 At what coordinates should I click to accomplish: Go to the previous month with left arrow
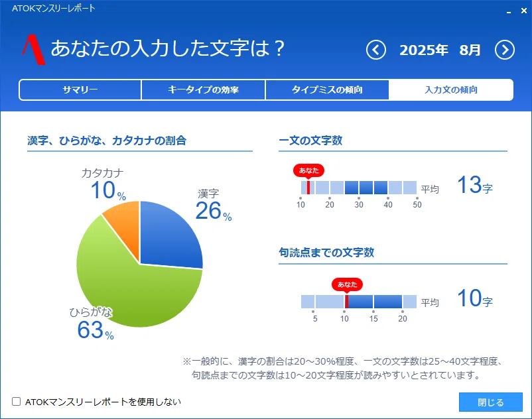tap(376, 50)
